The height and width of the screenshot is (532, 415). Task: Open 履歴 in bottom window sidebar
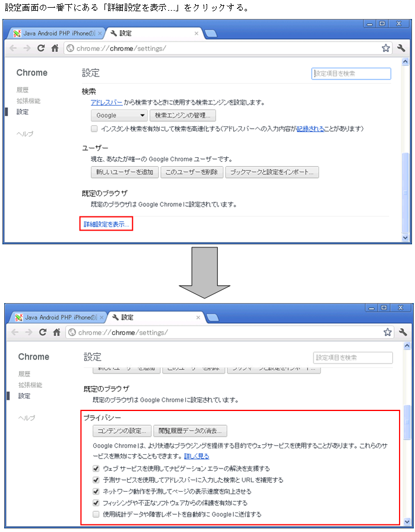[24, 374]
